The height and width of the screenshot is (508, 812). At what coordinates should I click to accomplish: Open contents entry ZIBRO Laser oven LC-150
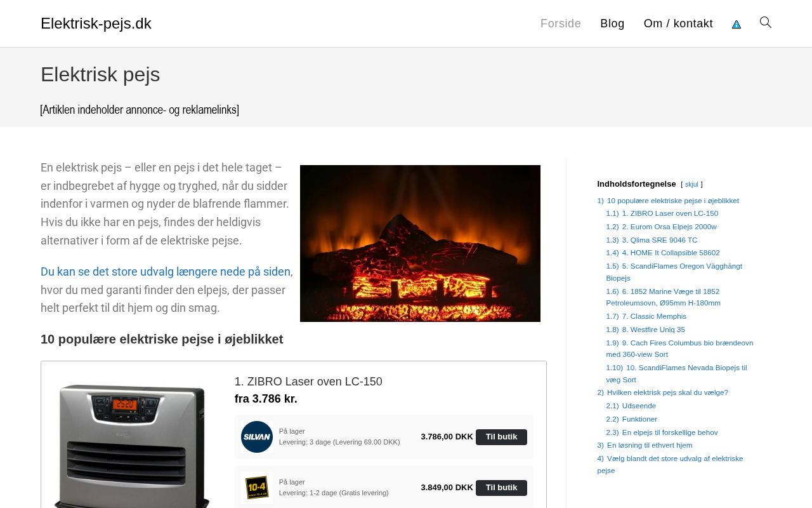coord(662,213)
